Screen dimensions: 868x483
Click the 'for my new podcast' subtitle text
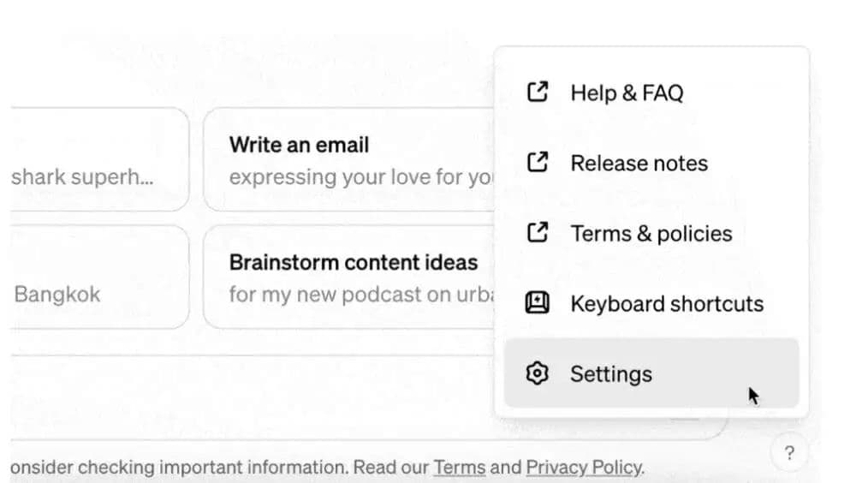pyautogui.click(x=361, y=295)
